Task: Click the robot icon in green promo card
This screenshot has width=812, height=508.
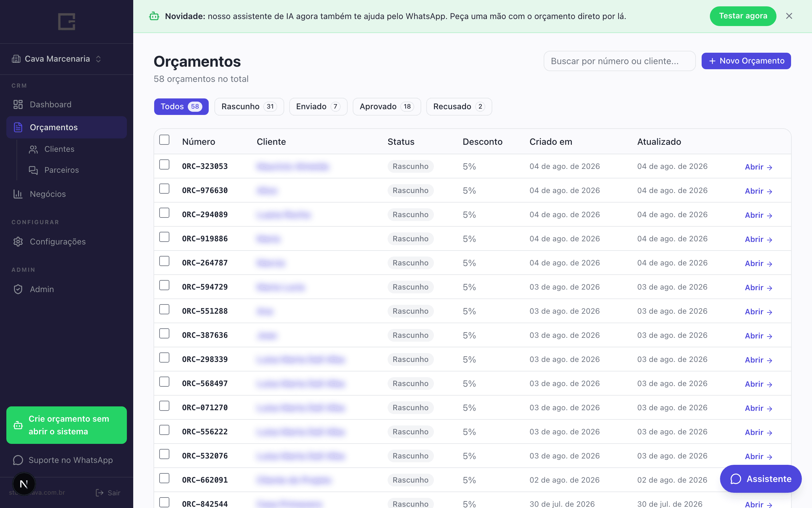Action: point(18,425)
